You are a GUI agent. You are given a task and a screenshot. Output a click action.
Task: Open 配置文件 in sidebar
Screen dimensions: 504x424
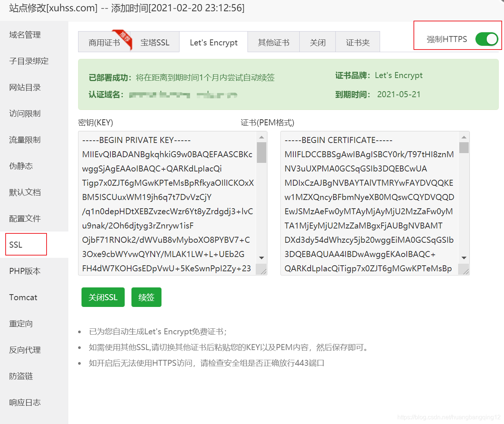pos(34,218)
